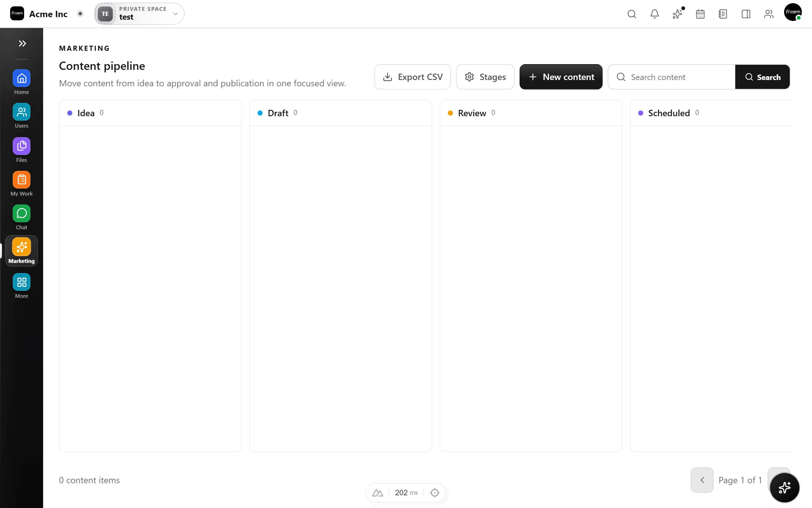Open Files in the sidebar

coord(22,150)
